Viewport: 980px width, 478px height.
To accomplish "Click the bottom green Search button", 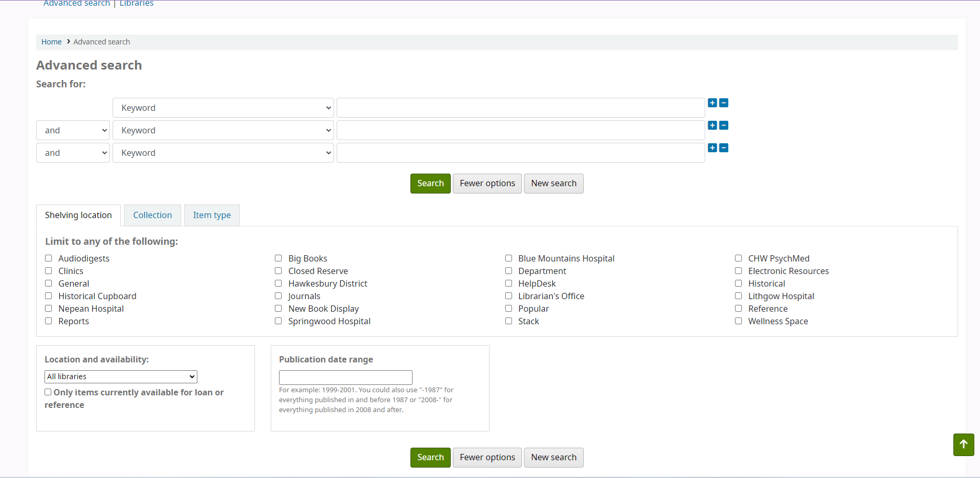I will click(430, 458).
